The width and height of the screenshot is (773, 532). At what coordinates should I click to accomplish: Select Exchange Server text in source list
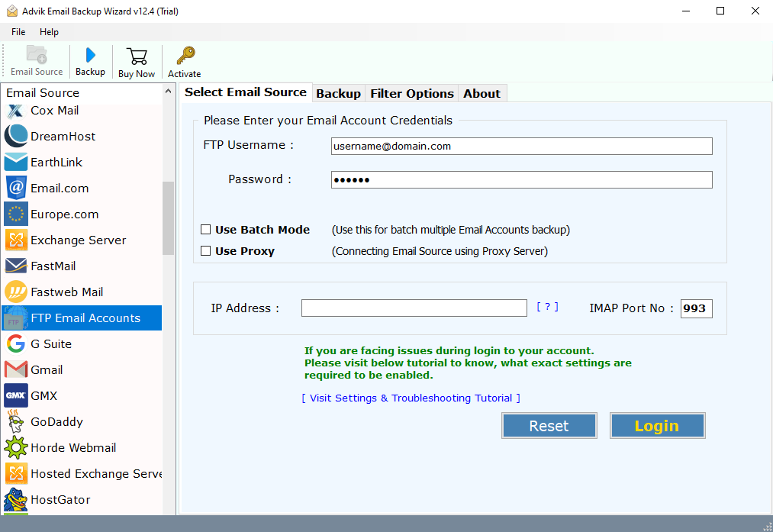coord(79,240)
